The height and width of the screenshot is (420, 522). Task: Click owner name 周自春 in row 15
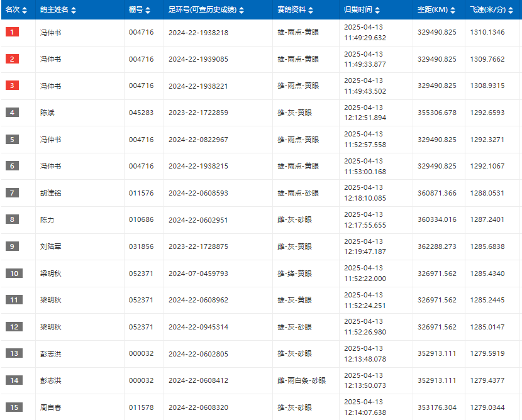pos(50,407)
